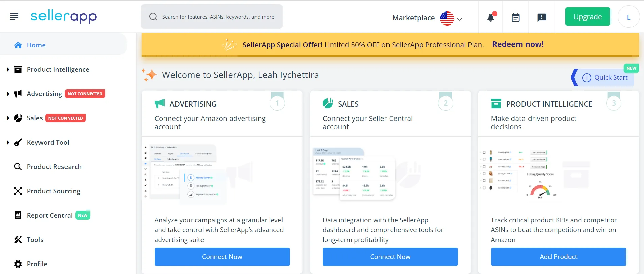Screen dimensions: 644x274
Task: Click the Redeem now link in the offer banner
Action: [x=518, y=44]
